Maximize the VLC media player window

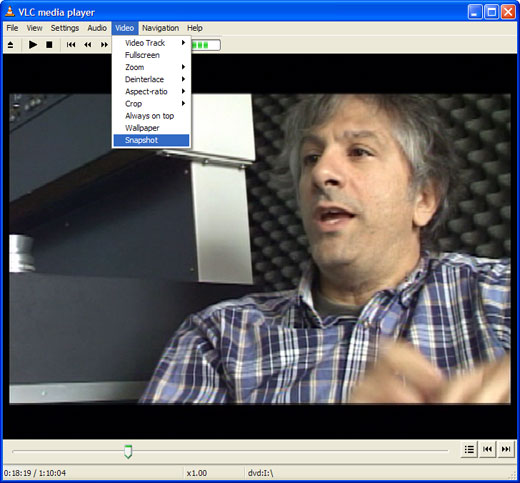point(491,12)
